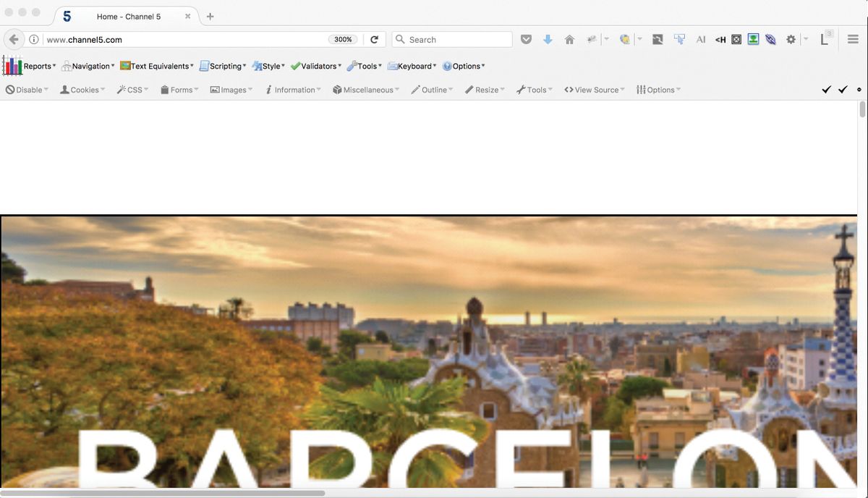This screenshot has width=868, height=498.
Task: Expand the Information dropdown menu
Action: click(292, 89)
